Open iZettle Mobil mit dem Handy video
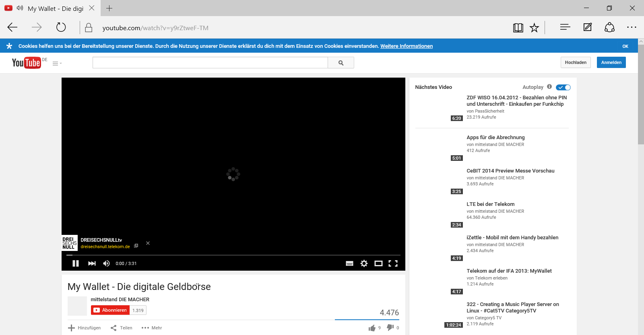 (512, 237)
